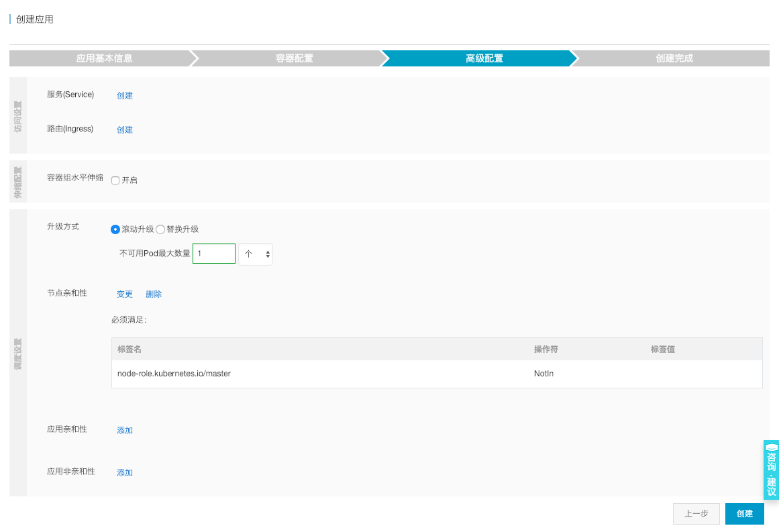779x532 pixels.
Task: Click 添加 link for 应用亲和性
Action: pyautogui.click(x=125, y=430)
